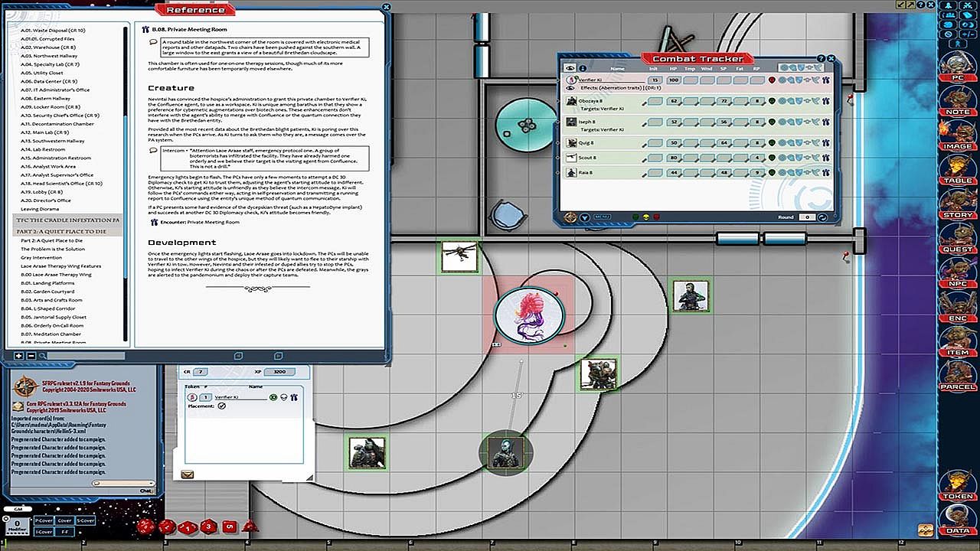Toggle the P-Cover modifier button
The height and width of the screenshot is (551, 980).
tap(44, 520)
